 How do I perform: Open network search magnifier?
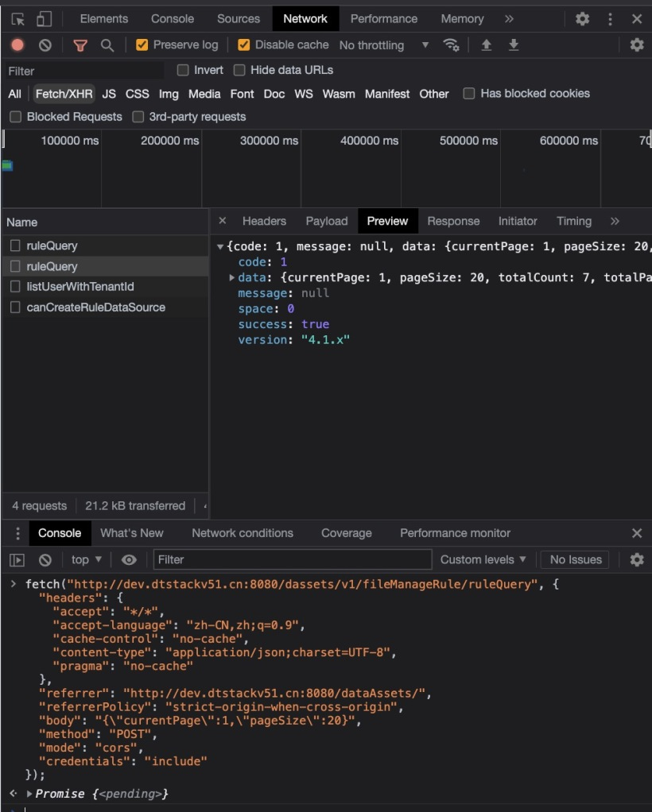pos(107,45)
